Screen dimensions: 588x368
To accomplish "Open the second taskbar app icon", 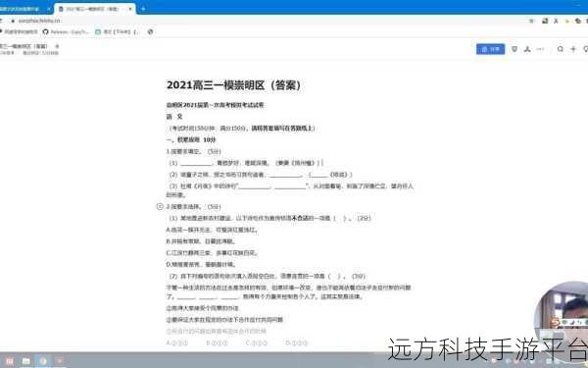I will point(25,361).
